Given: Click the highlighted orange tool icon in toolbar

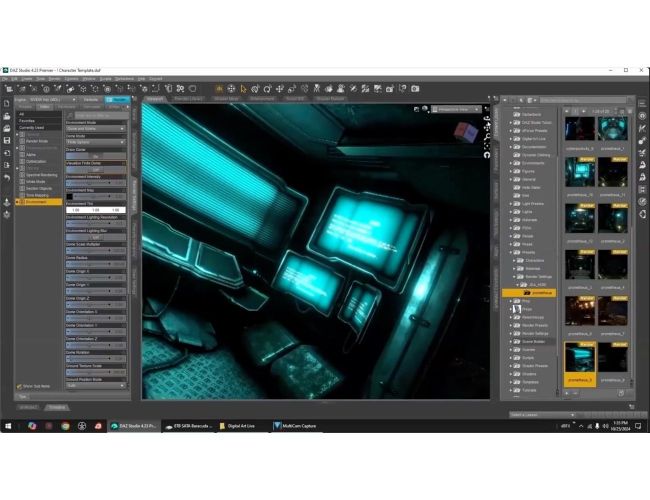Looking at the screenshot, I should (x=219, y=89).
